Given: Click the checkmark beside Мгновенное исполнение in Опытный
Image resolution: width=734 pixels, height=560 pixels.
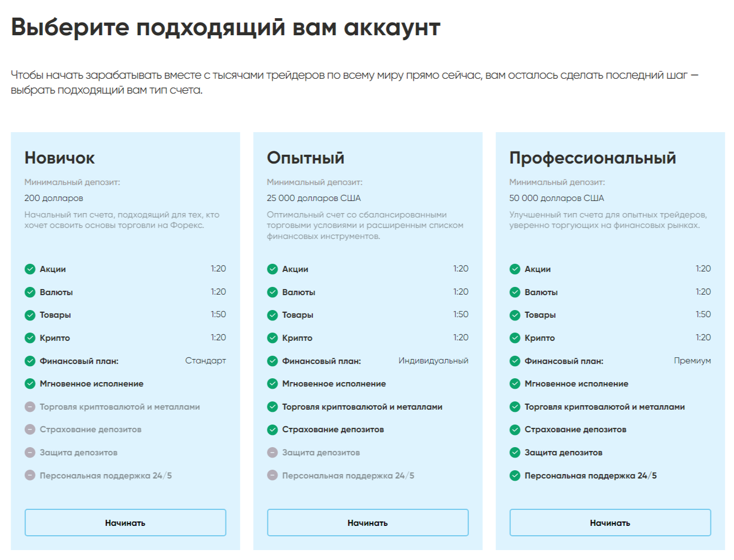Looking at the screenshot, I should click(x=272, y=383).
